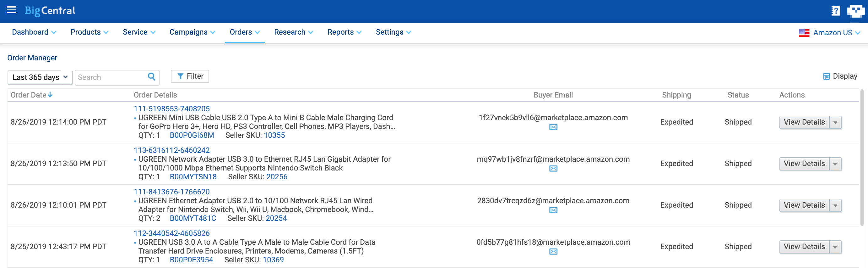
Task: Email buyer mq97wb1jv8fnzrf via envelope icon
Action: click(x=553, y=168)
